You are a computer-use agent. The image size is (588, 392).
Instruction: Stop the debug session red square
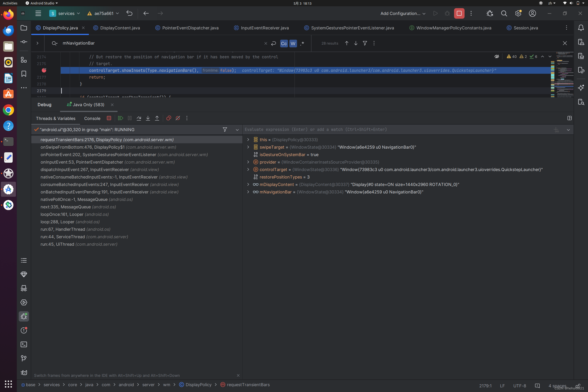click(109, 118)
